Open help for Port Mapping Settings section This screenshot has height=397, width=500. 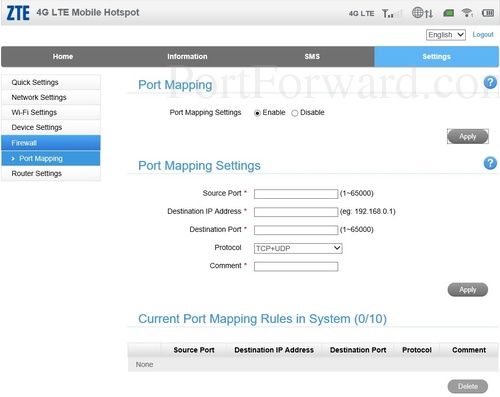[x=490, y=163]
